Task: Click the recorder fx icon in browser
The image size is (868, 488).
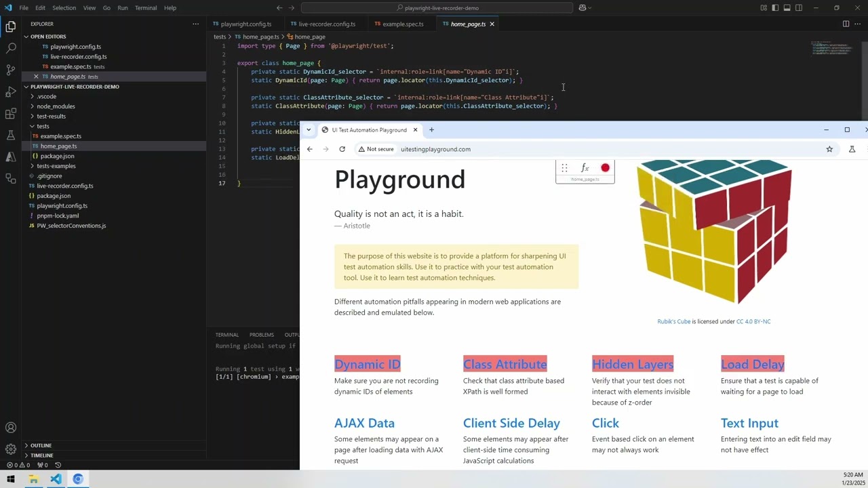Action: point(585,168)
